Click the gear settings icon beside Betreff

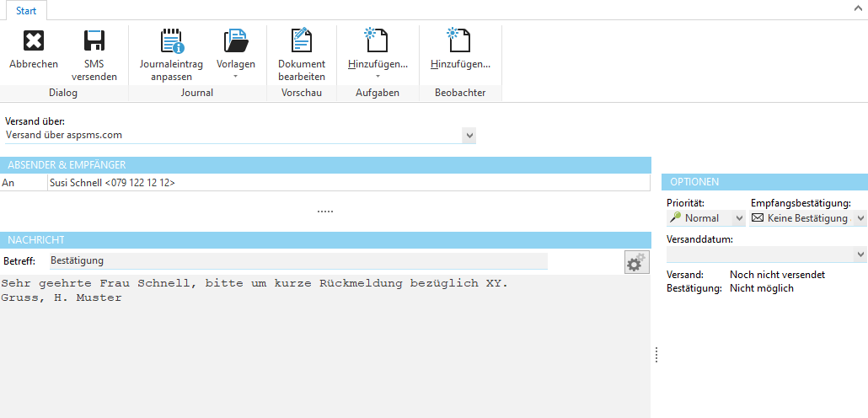(x=636, y=262)
